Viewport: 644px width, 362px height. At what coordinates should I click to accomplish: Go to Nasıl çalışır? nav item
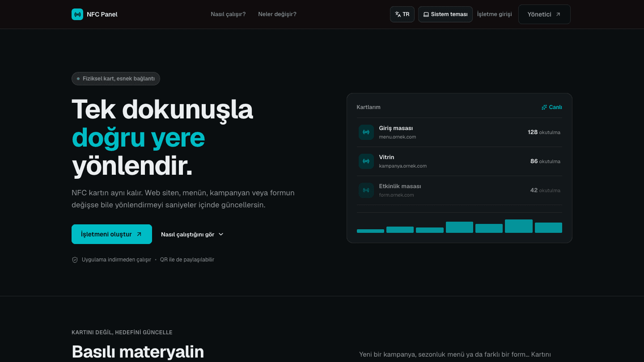tap(228, 14)
